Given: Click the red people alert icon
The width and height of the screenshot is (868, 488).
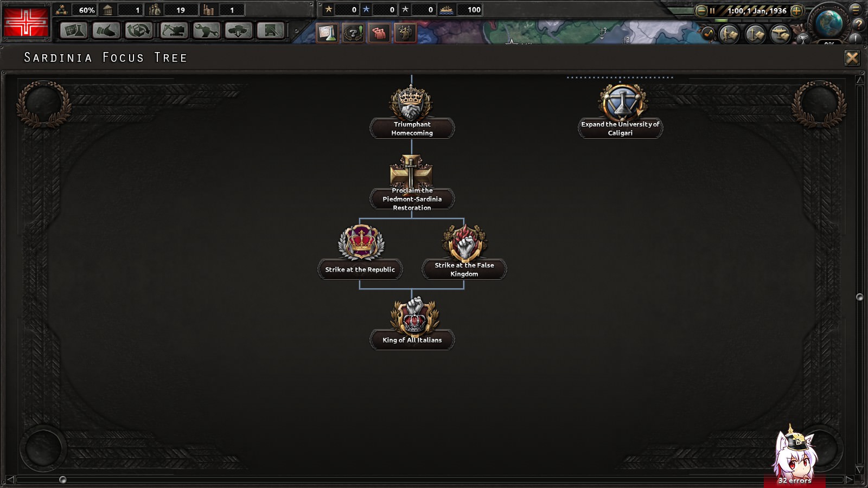Looking at the screenshot, I should (x=379, y=33).
